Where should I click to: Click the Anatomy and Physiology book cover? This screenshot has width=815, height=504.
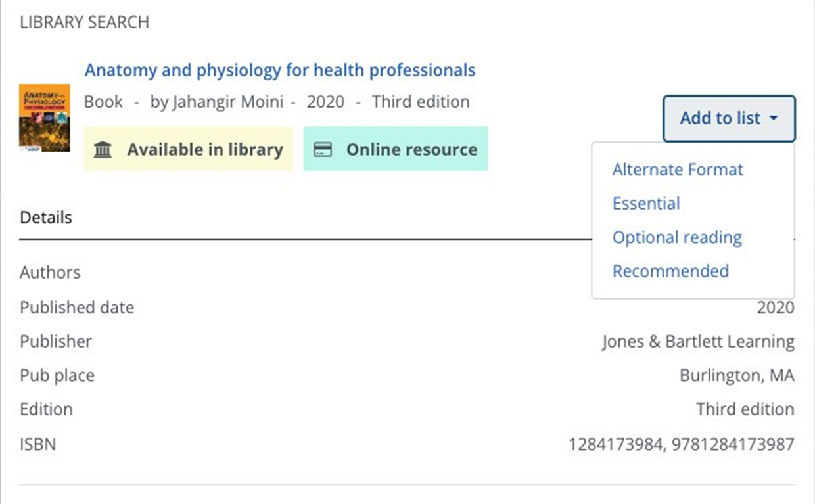coord(45,118)
